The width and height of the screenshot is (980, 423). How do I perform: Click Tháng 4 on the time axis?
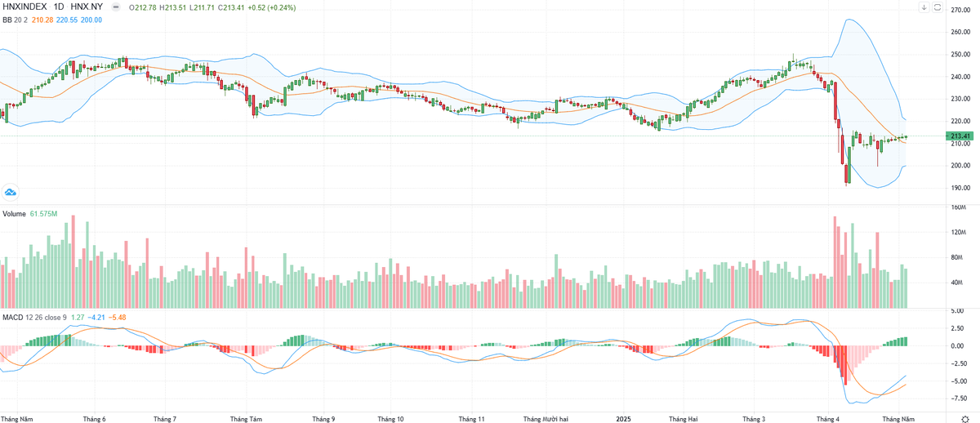(x=828, y=418)
